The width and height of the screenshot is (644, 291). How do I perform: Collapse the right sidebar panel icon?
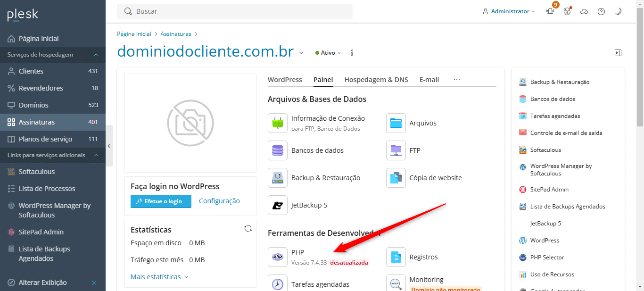618,53
